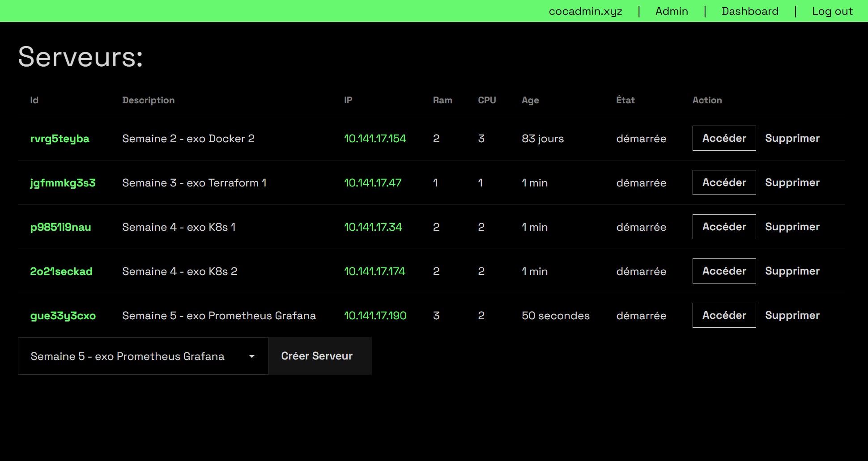The width and height of the screenshot is (868, 461).
Task: Open the cocadmin.xyz link
Action: [585, 11]
